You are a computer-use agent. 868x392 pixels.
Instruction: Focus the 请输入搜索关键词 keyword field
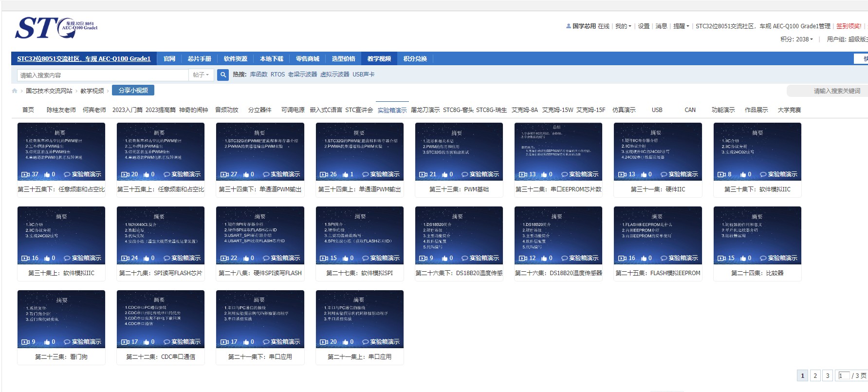[827, 91]
